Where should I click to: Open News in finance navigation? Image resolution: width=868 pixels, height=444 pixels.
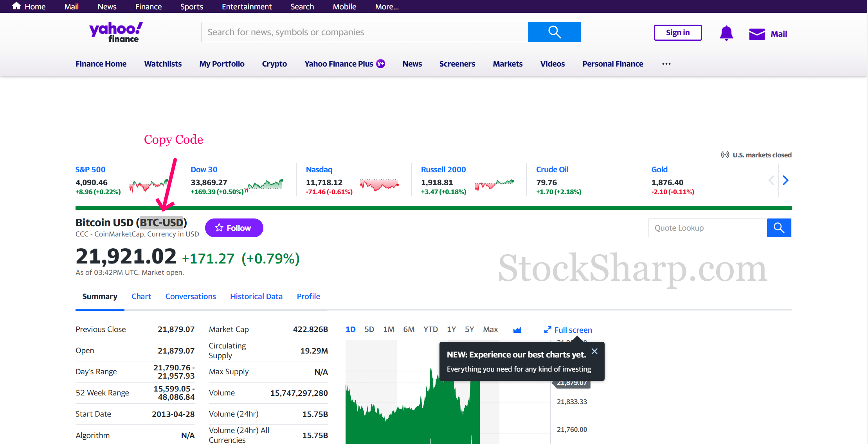point(412,64)
